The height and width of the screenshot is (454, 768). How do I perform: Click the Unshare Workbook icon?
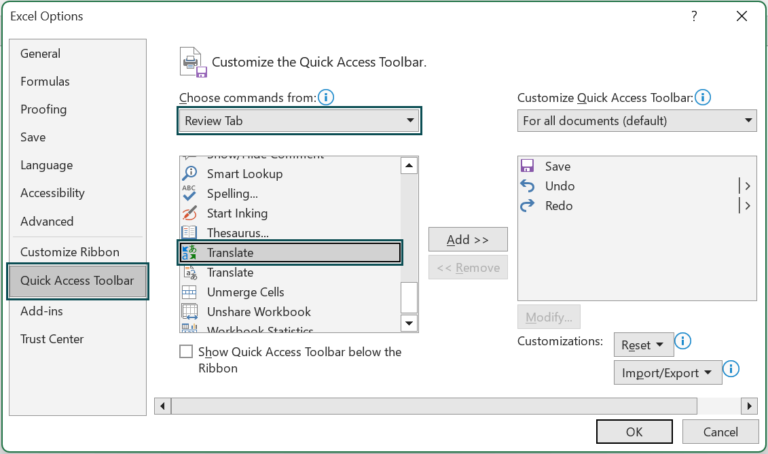(190, 311)
